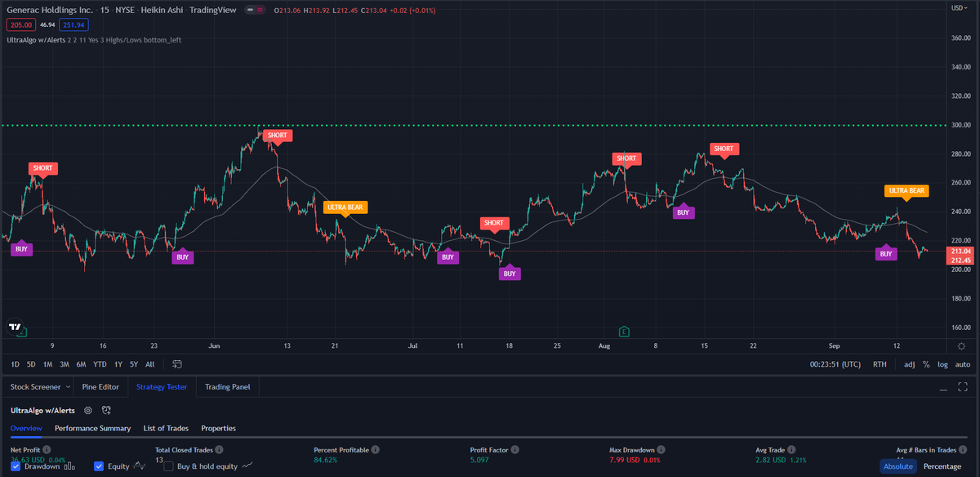Click the adj adjusted data toggle icon
The width and height of the screenshot is (980, 477).
[910, 364]
